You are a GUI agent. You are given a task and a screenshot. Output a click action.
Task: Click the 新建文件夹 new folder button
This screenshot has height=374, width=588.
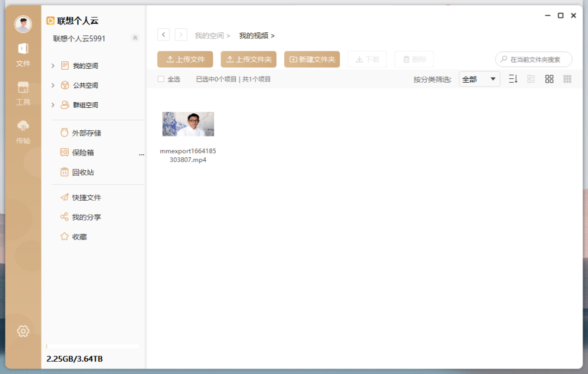(x=312, y=59)
